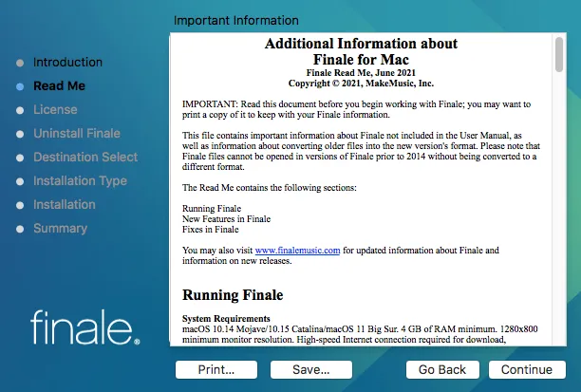Click the Read Me scrollbar thumb
581x392 pixels.
(x=559, y=54)
